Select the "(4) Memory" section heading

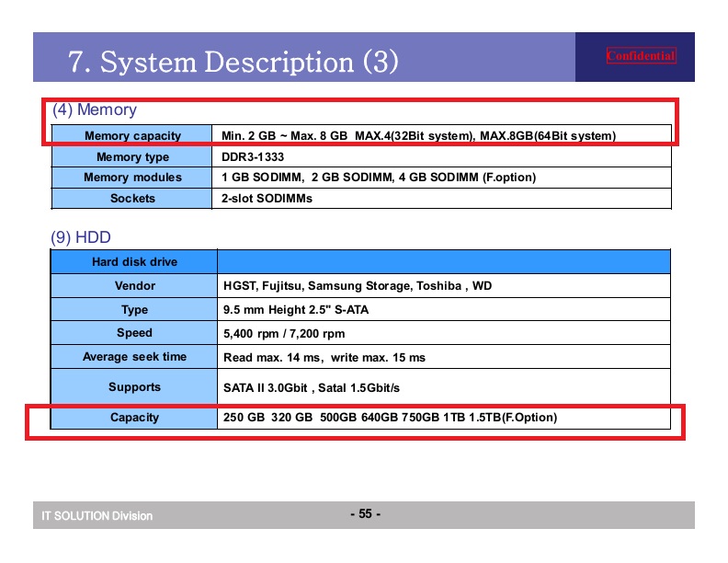click(95, 110)
